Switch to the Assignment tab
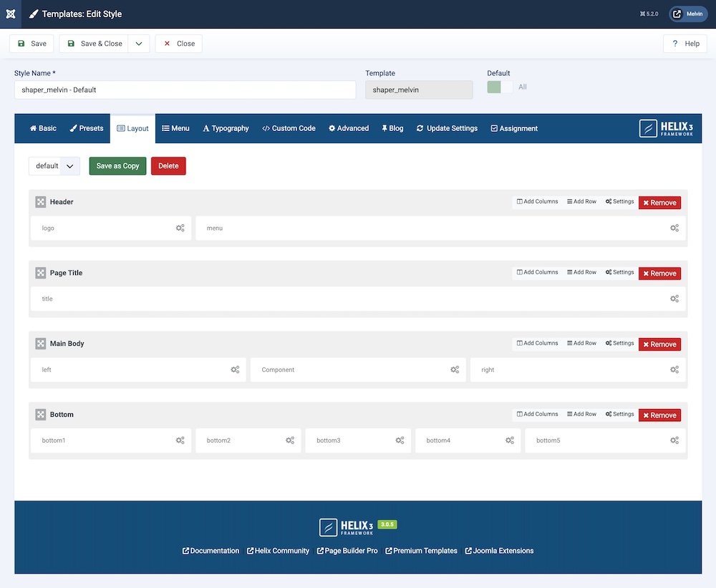The image size is (716, 588). pyautogui.click(x=514, y=128)
